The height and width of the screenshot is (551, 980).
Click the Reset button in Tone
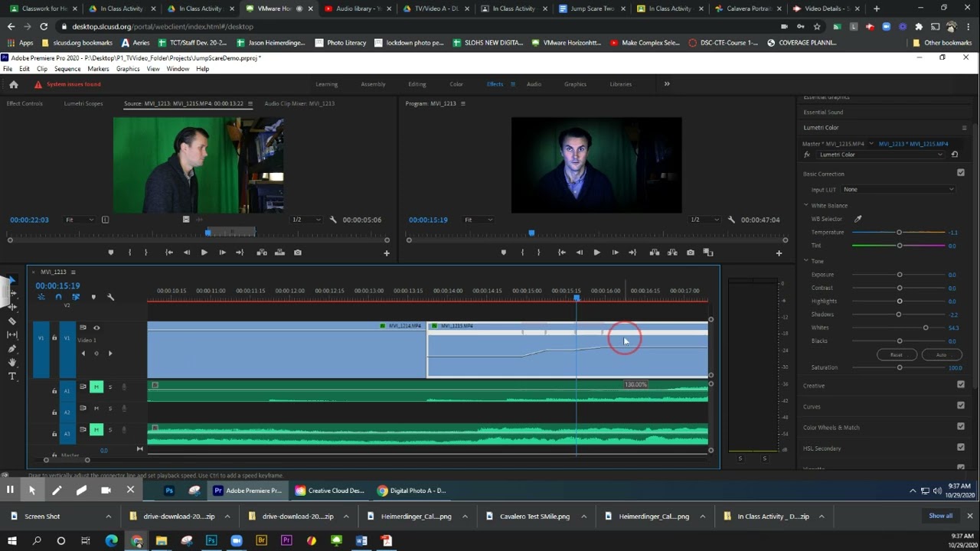897,354
